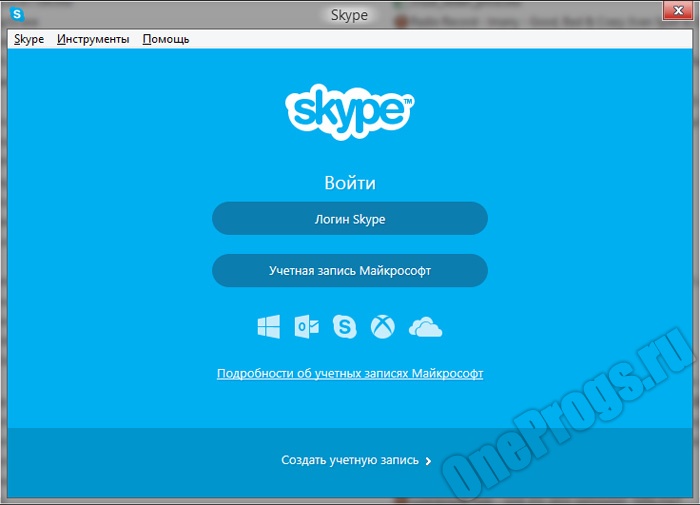The height and width of the screenshot is (505, 700).
Task: Click the Skype S icon under the buttons
Action: 345,327
